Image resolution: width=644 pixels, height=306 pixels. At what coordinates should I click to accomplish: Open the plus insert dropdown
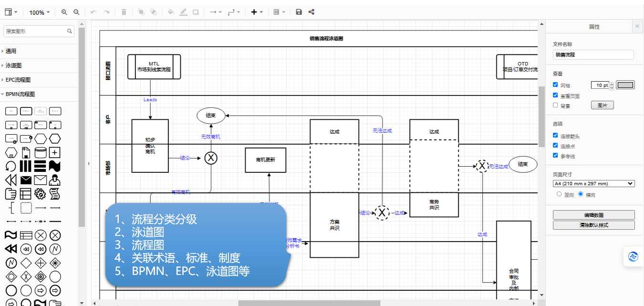pos(257,12)
